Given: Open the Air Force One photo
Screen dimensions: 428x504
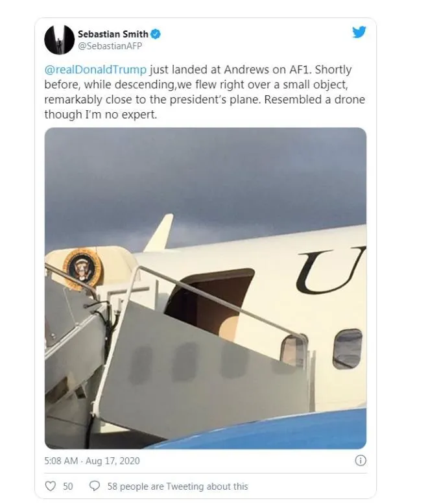Looking at the screenshot, I should pos(206,287).
